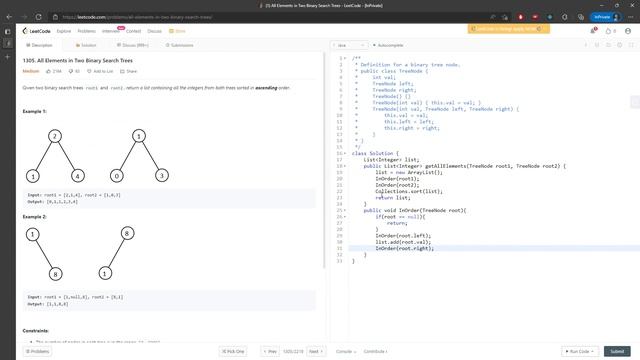640x360 pixels.
Task: Open the Explore menu item
Action: pyautogui.click(x=64, y=31)
